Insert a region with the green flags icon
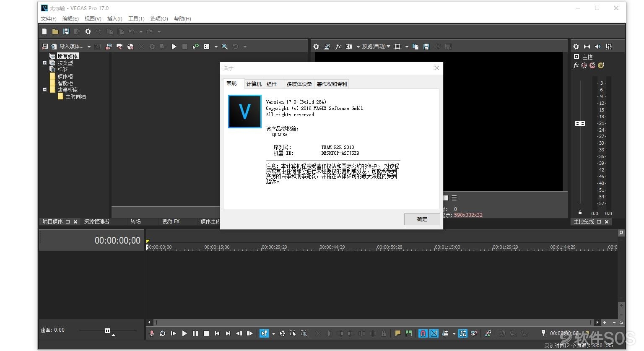 [409, 333]
